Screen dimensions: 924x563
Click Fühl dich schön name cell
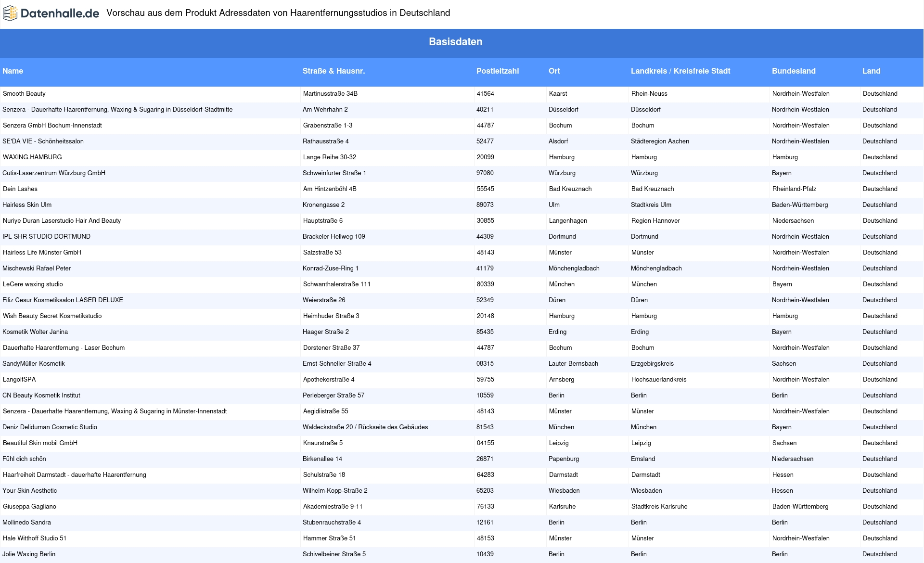click(x=24, y=459)
